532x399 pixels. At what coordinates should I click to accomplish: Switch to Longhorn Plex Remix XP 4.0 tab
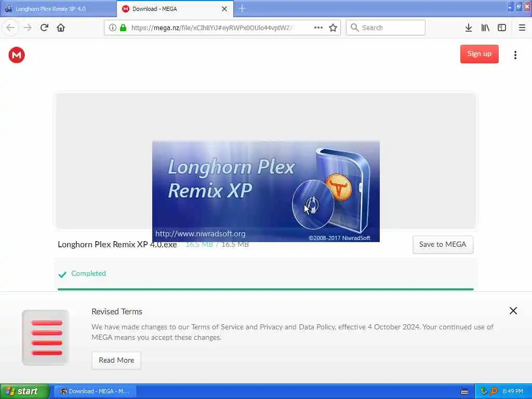[58, 9]
